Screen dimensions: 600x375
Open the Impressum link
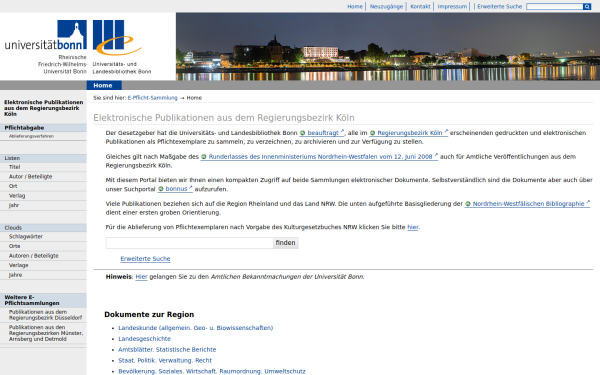[x=452, y=7]
